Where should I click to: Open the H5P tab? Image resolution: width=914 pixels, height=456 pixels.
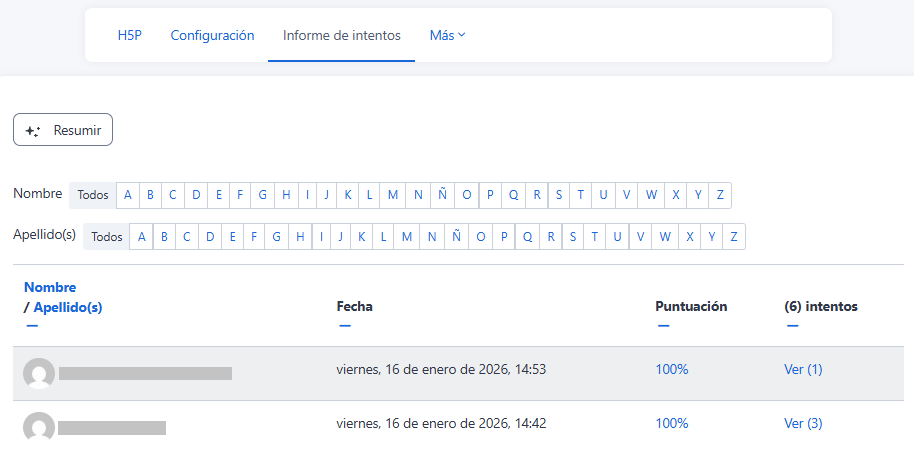(130, 35)
